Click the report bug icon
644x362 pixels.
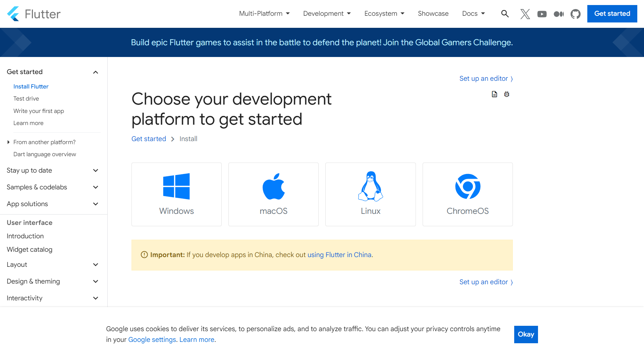506,94
